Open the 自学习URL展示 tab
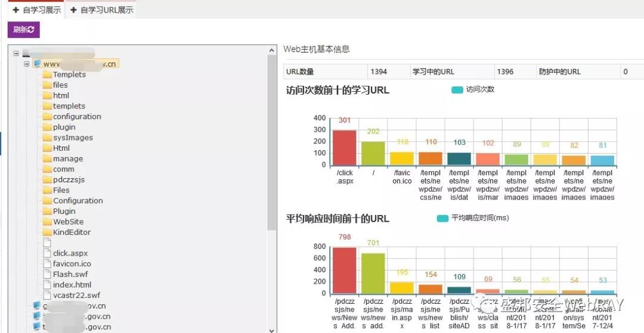Image resolution: width=644 pixels, height=333 pixels. pos(101,10)
